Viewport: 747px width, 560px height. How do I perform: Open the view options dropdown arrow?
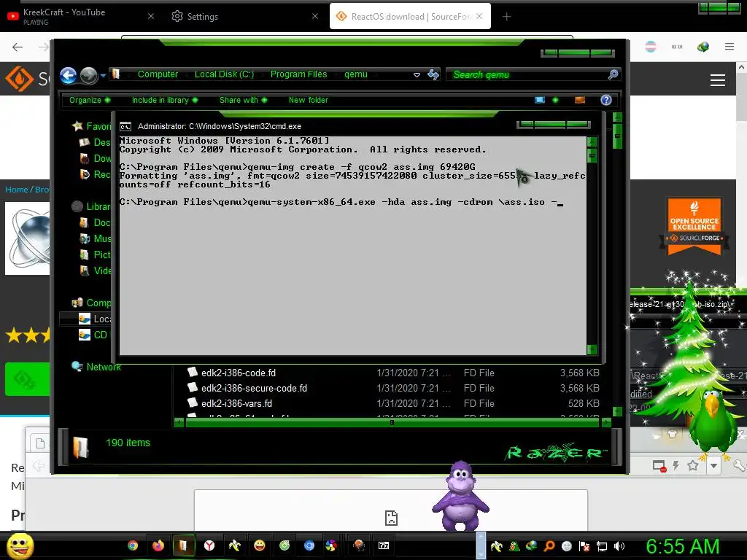tap(555, 100)
